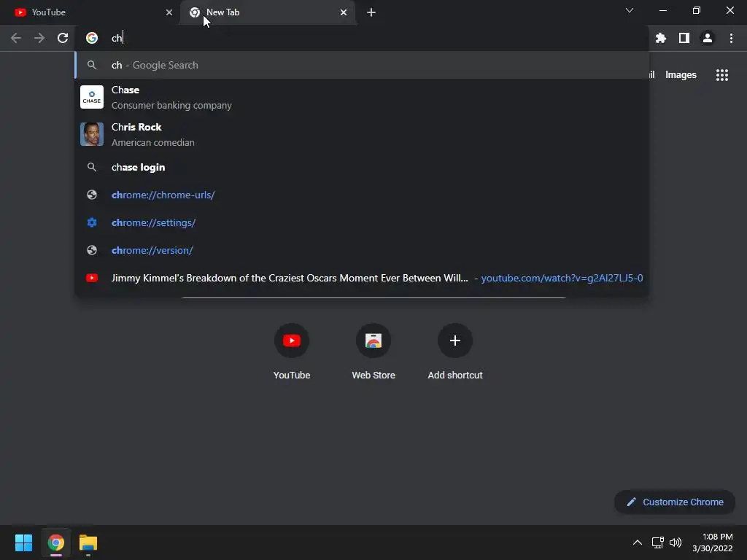
Task: Switch to the YouTube tab
Action: pos(90,12)
